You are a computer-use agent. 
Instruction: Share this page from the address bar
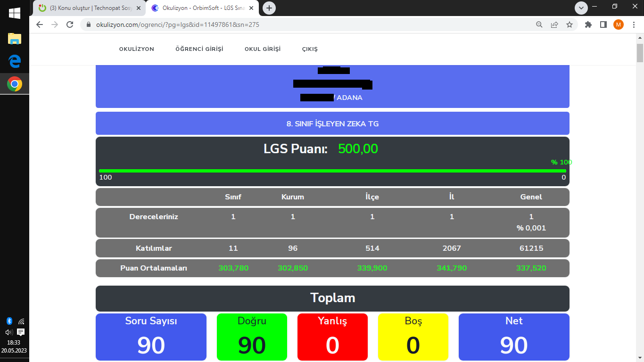click(554, 25)
